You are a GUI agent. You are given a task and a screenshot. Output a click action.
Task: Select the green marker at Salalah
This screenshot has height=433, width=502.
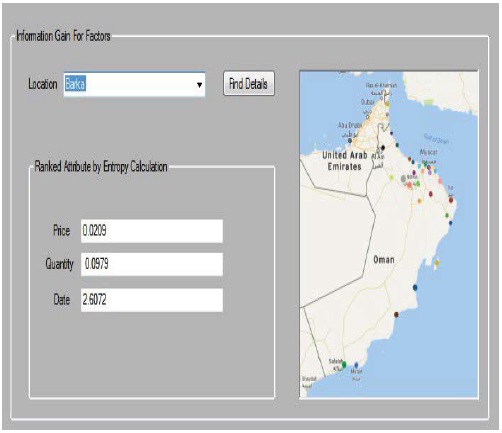(x=344, y=364)
